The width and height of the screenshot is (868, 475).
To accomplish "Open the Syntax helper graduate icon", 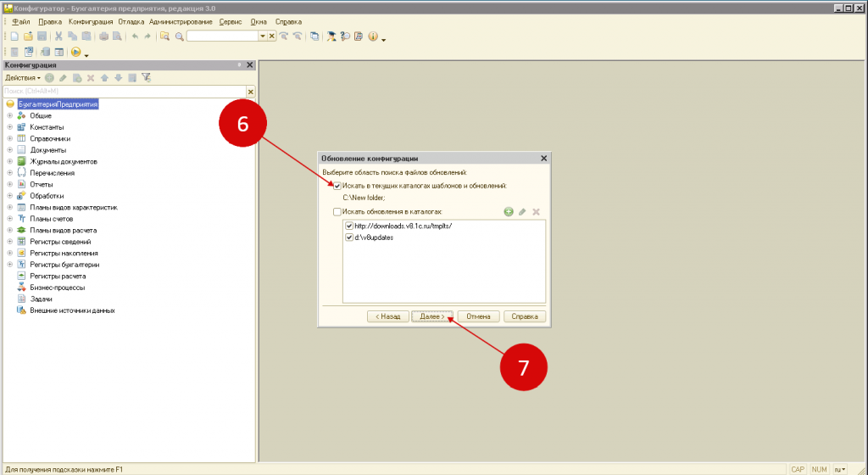I will pyautogui.click(x=331, y=36).
